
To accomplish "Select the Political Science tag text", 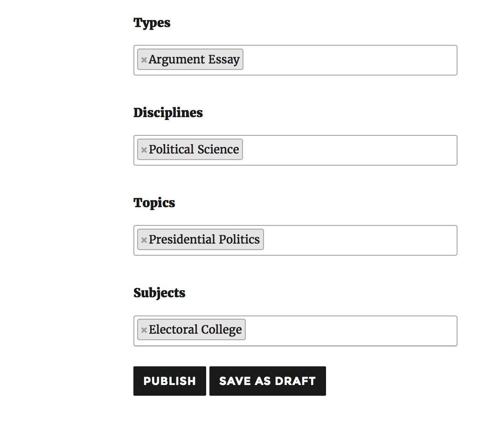I will 194,150.
